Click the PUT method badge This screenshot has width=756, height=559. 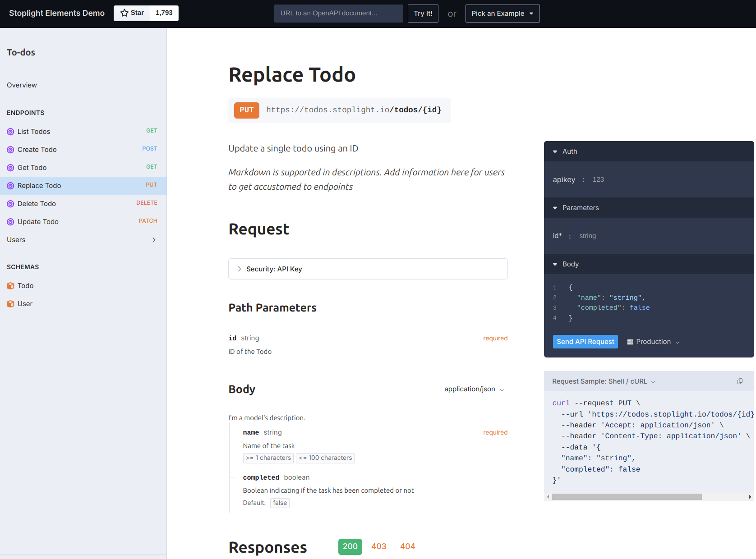click(x=246, y=110)
